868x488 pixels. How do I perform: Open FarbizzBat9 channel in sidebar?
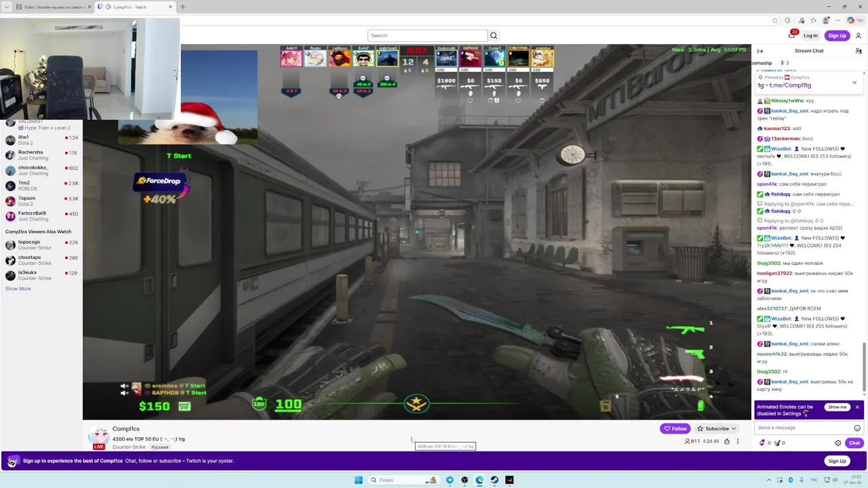(41, 216)
